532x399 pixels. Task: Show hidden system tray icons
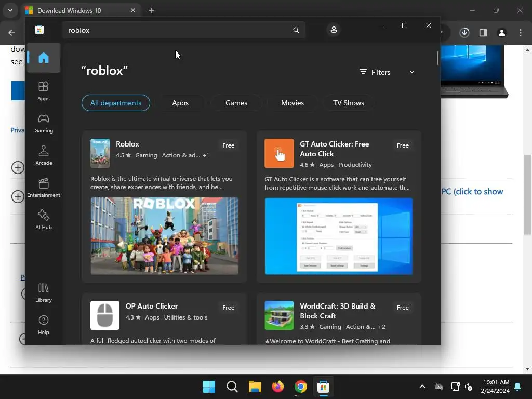(422, 387)
